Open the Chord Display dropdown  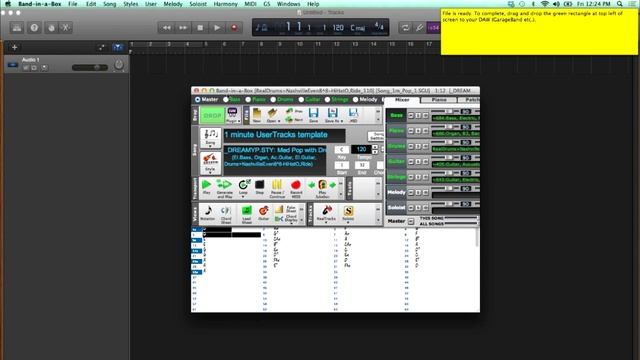pyautogui.click(x=286, y=219)
